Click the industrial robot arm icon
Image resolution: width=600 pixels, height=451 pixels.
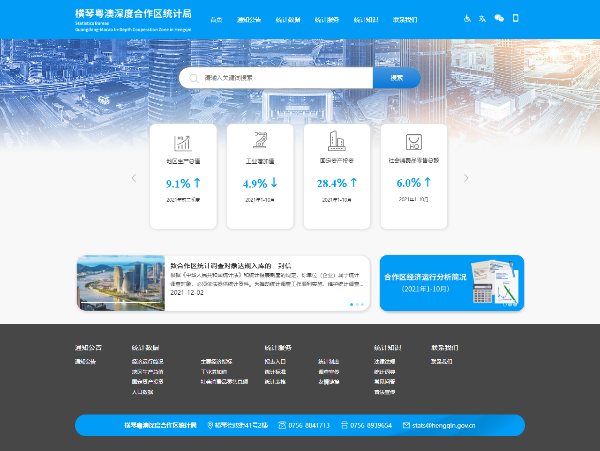tap(260, 142)
